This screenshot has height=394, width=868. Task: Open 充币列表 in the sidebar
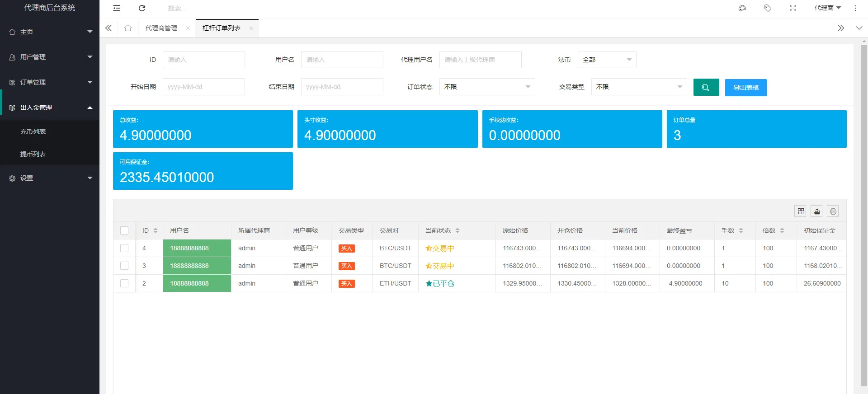33,131
